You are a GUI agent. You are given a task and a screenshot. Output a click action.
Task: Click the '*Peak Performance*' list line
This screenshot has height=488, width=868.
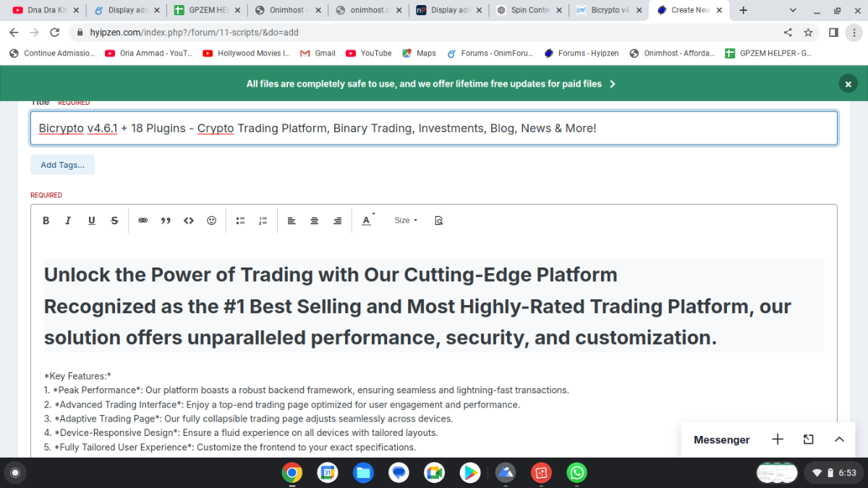[x=307, y=390]
